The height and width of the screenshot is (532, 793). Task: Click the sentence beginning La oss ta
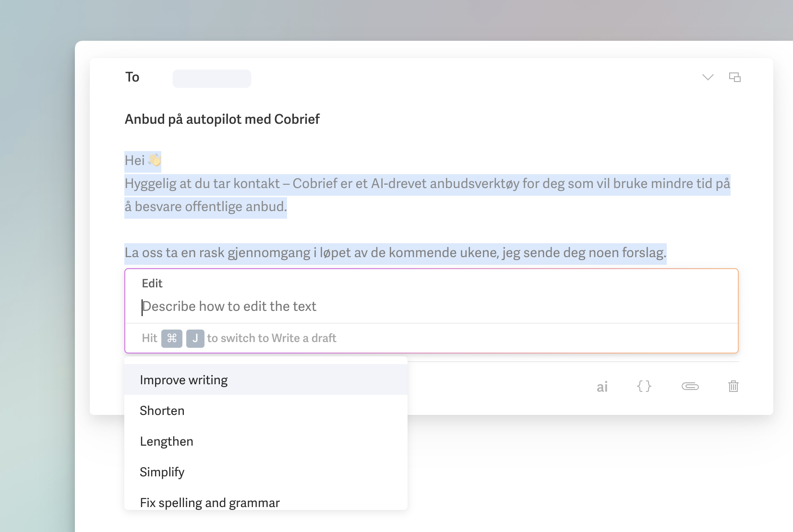pos(395,253)
